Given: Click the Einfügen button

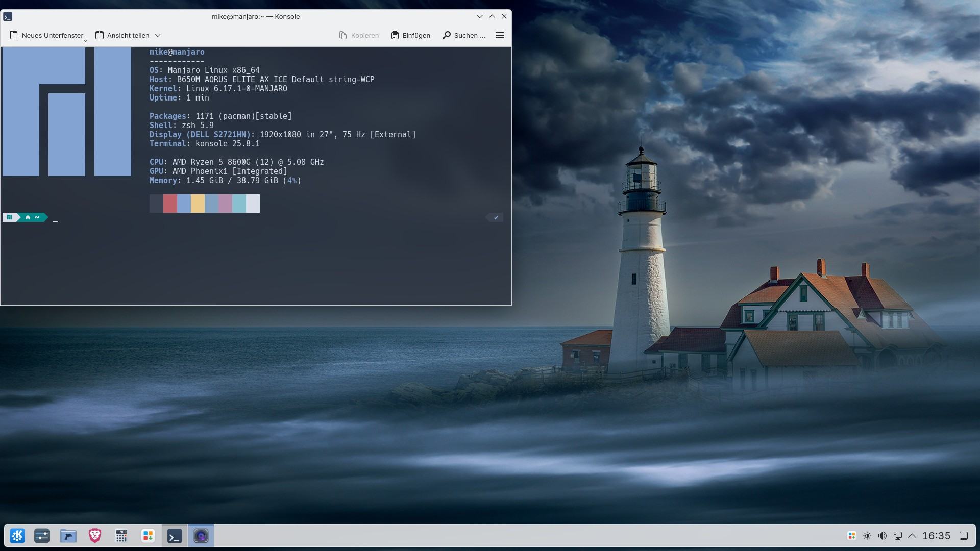Looking at the screenshot, I should click(x=411, y=35).
